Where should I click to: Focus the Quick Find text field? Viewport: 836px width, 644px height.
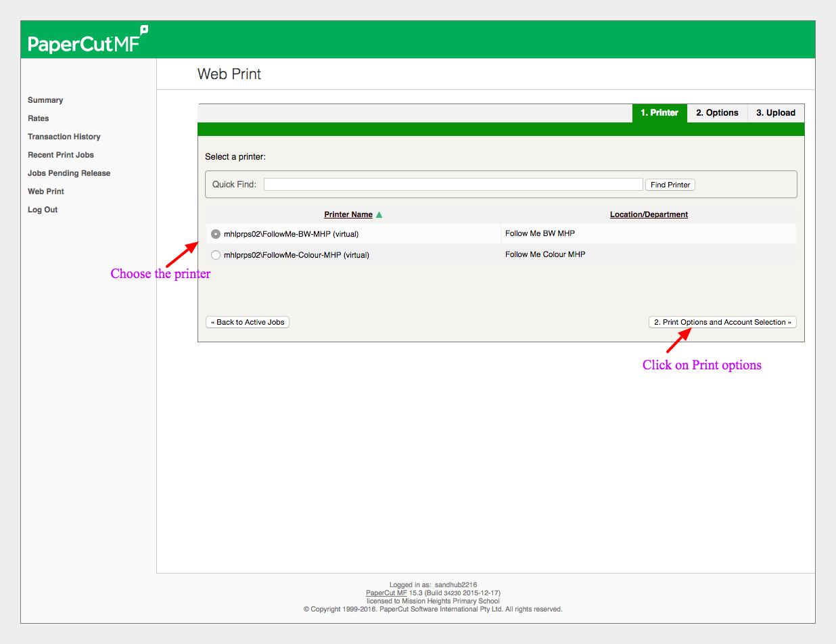(453, 185)
